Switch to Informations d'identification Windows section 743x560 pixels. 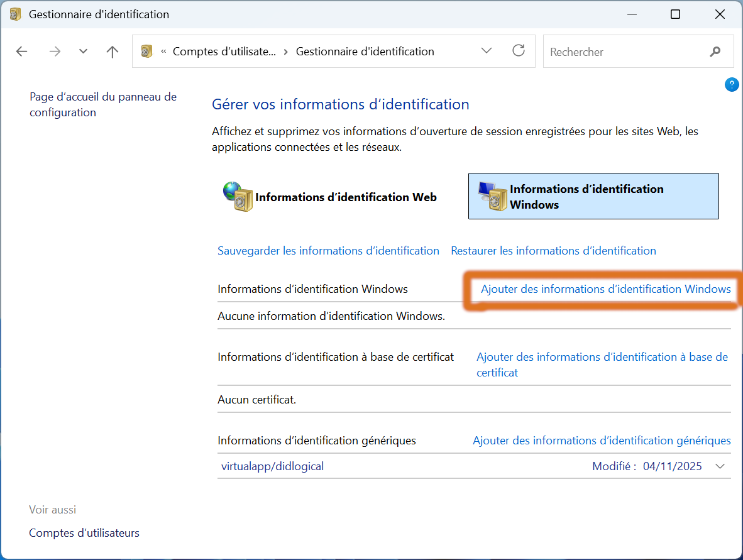pyautogui.click(x=593, y=195)
